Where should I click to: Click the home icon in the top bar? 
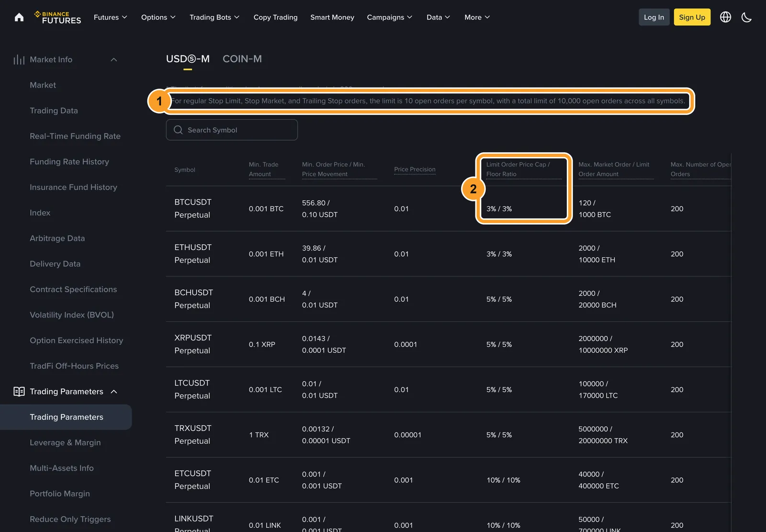click(x=19, y=17)
